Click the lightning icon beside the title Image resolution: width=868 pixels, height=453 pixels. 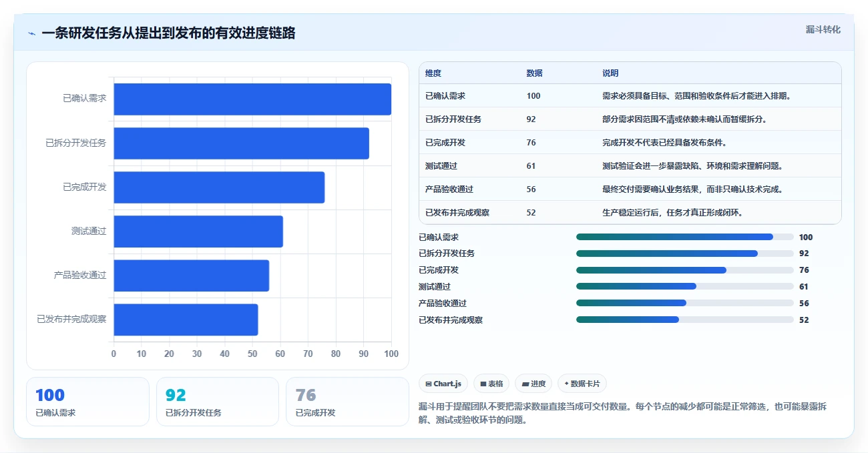tap(31, 33)
